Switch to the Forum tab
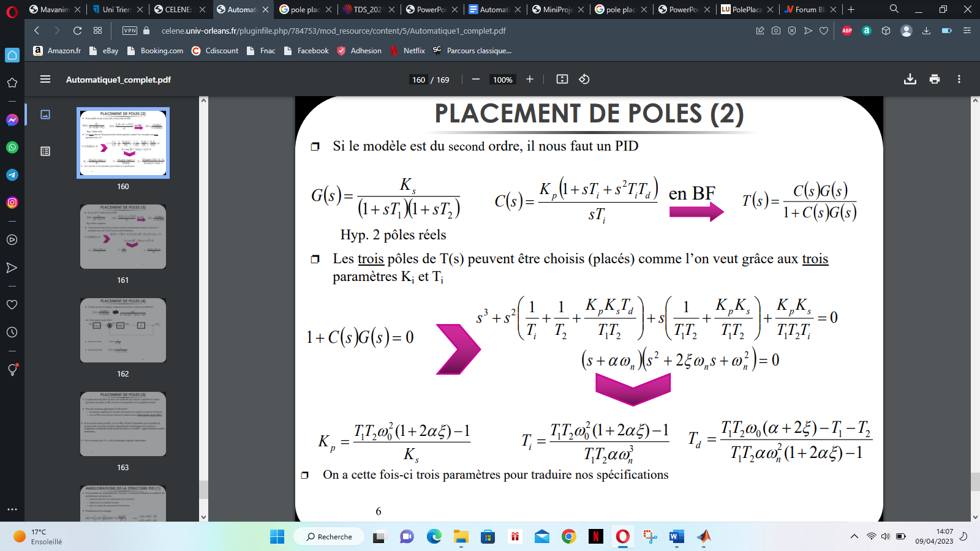 [x=810, y=9]
